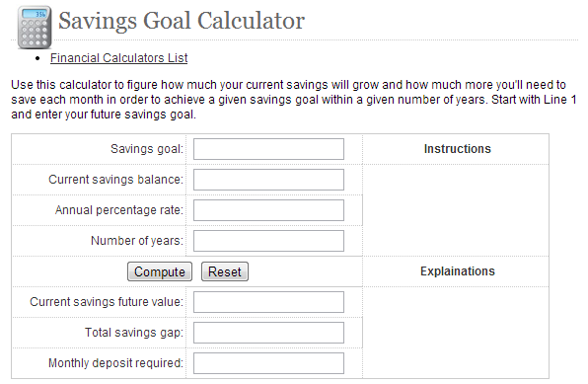The width and height of the screenshot is (588, 384).
Task: Select the Current savings balance field
Action: coord(268,180)
